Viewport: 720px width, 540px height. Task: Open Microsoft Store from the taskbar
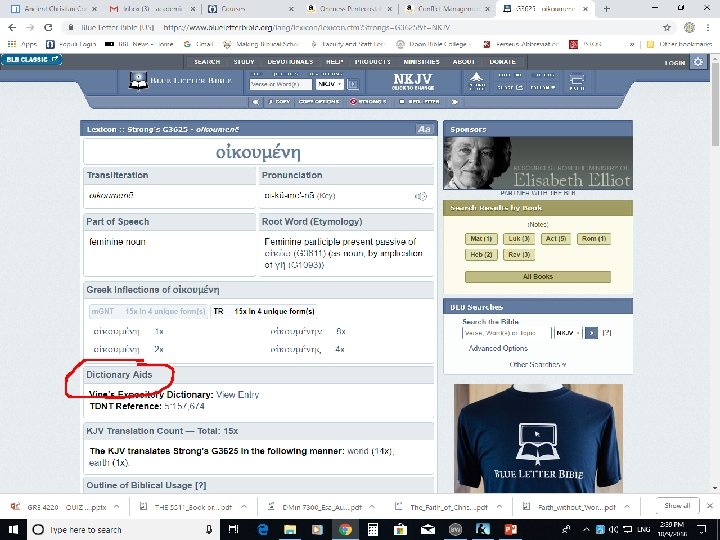pos(400,529)
